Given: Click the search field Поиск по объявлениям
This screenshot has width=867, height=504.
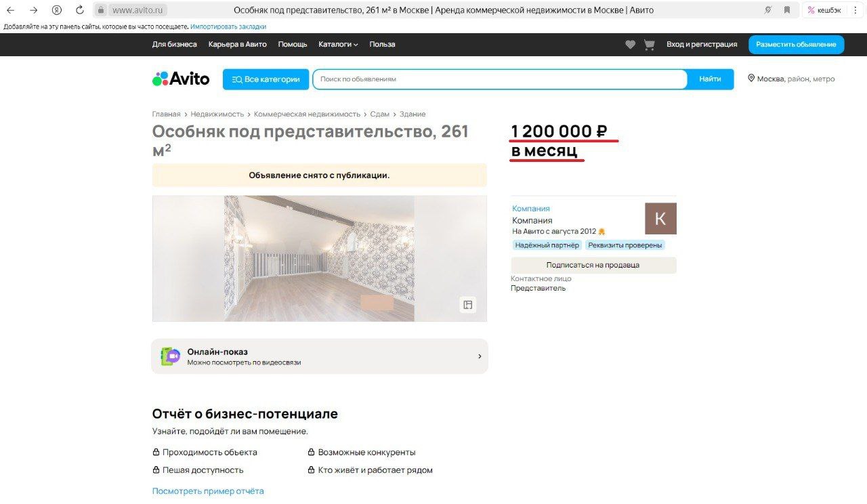Looking at the screenshot, I should [x=500, y=79].
